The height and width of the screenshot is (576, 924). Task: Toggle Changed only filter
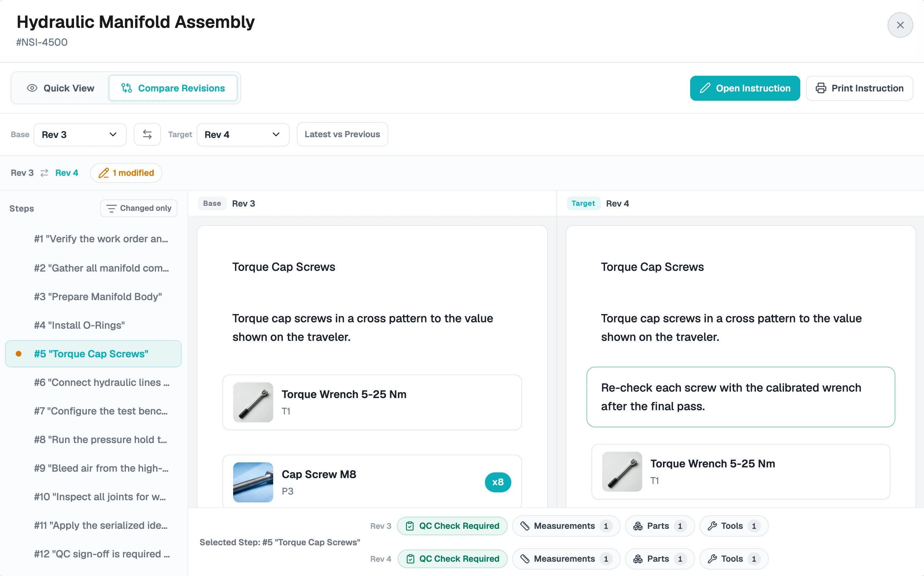tap(139, 208)
